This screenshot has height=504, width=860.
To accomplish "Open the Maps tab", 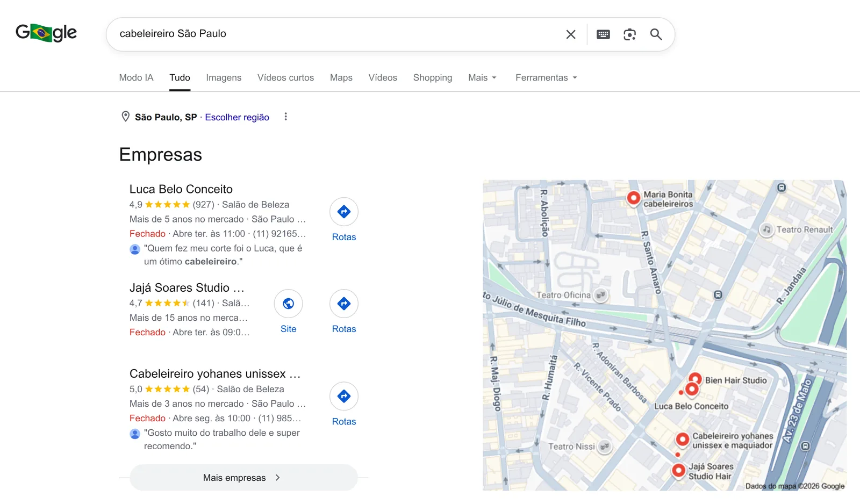I will point(341,78).
